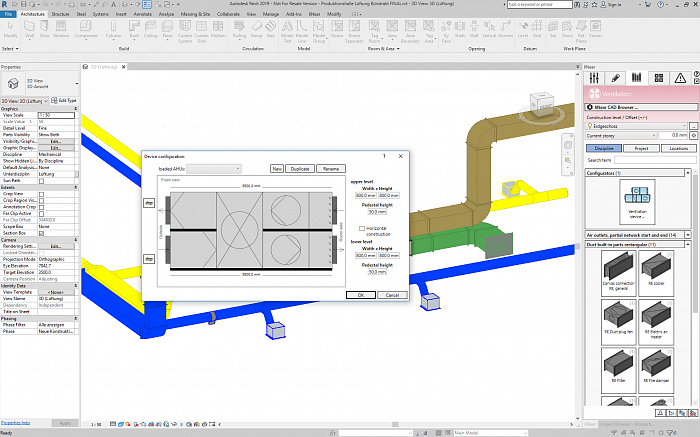Click the New button in dialog

pyautogui.click(x=277, y=169)
